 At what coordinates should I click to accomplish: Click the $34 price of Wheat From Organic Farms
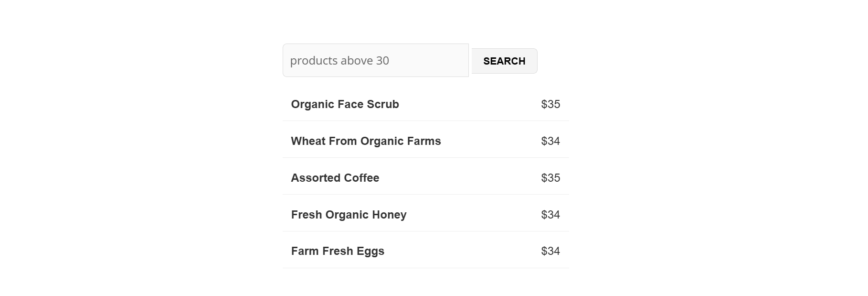tap(550, 141)
